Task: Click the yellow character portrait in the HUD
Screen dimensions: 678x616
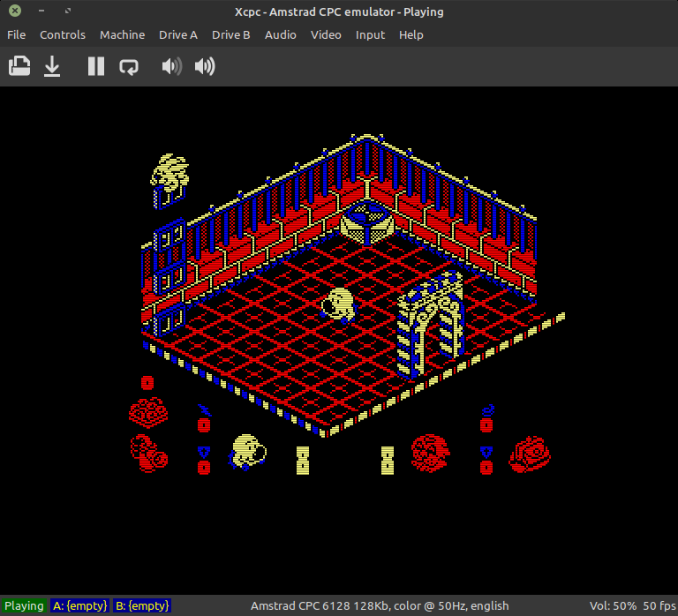Action: tap(247, 452)
